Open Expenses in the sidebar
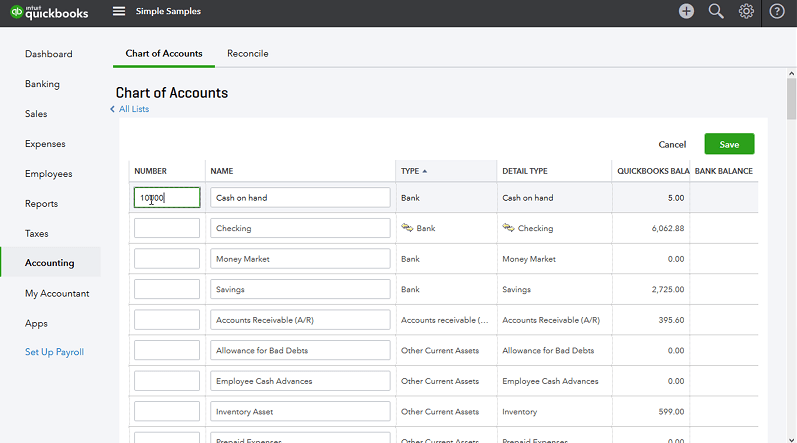Screen dimensions: 797x443 [45, 144]
